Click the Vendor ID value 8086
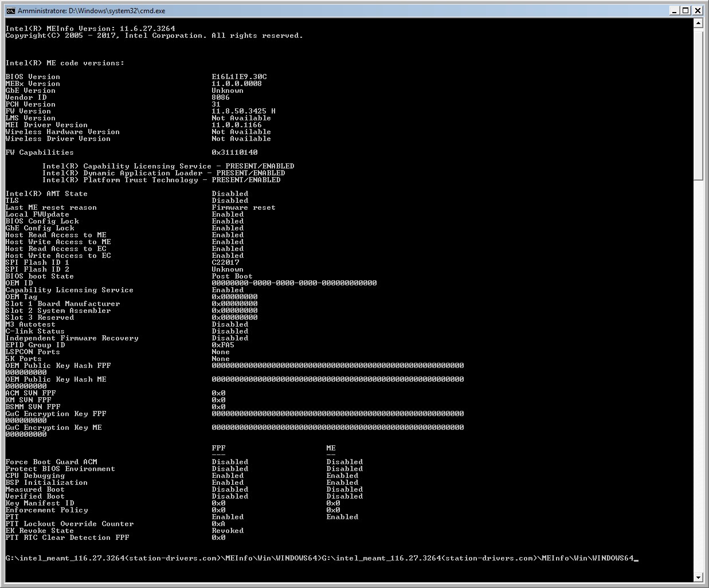Screen dimensions: 709x588 click(221, 97)
